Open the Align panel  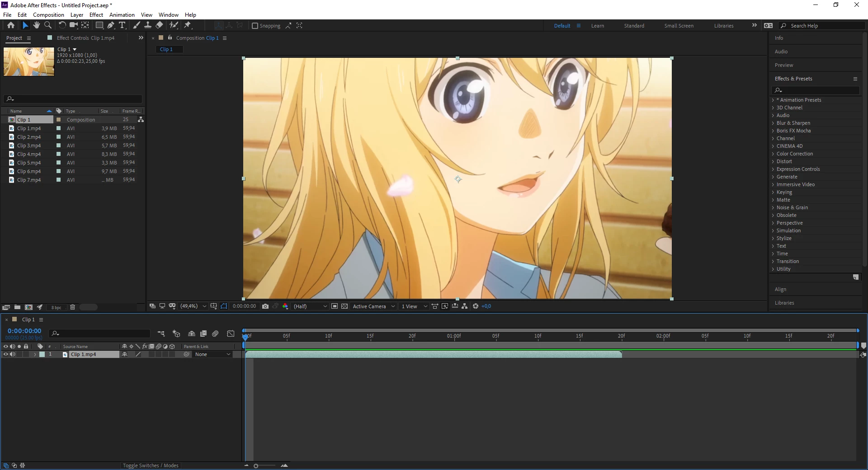click(780, 289)
